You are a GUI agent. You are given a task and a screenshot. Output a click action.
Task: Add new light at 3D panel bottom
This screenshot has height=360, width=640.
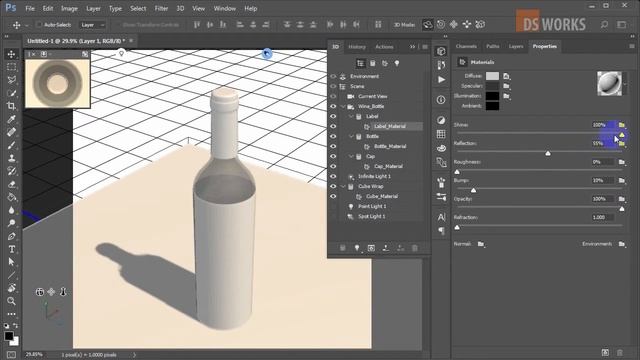point(357,248)
